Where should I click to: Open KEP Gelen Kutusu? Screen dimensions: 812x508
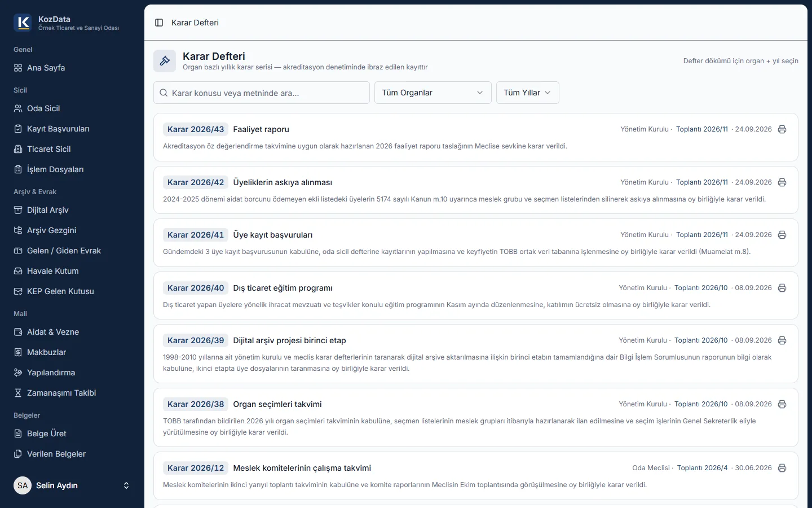point(72,291)
